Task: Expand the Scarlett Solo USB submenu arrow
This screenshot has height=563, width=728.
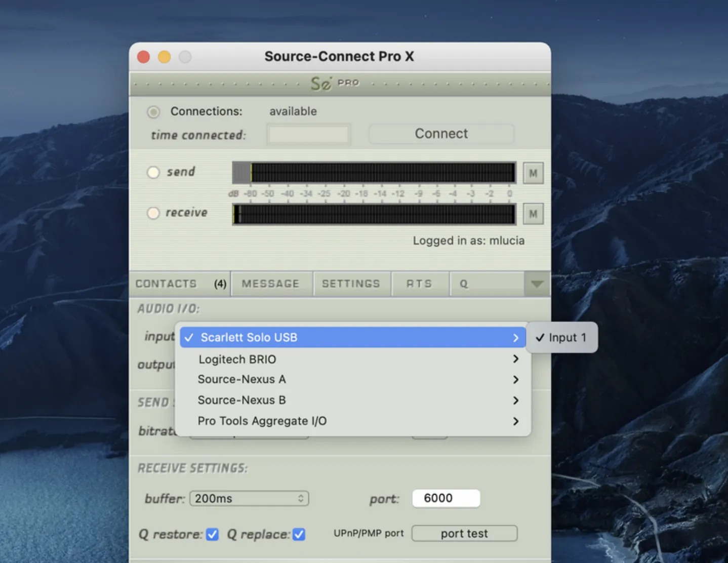Action: [x=515, y=338]
